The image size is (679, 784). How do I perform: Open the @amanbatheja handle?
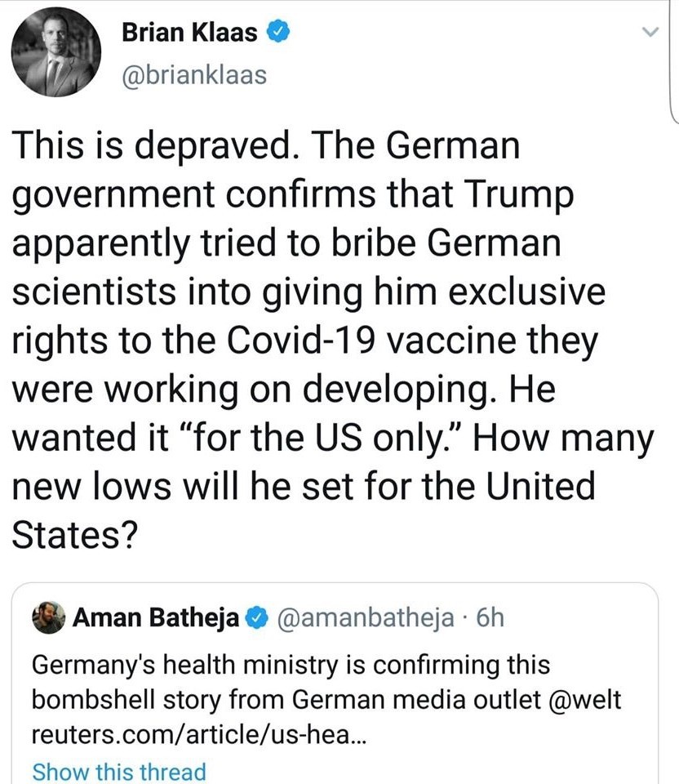point(366,617)
